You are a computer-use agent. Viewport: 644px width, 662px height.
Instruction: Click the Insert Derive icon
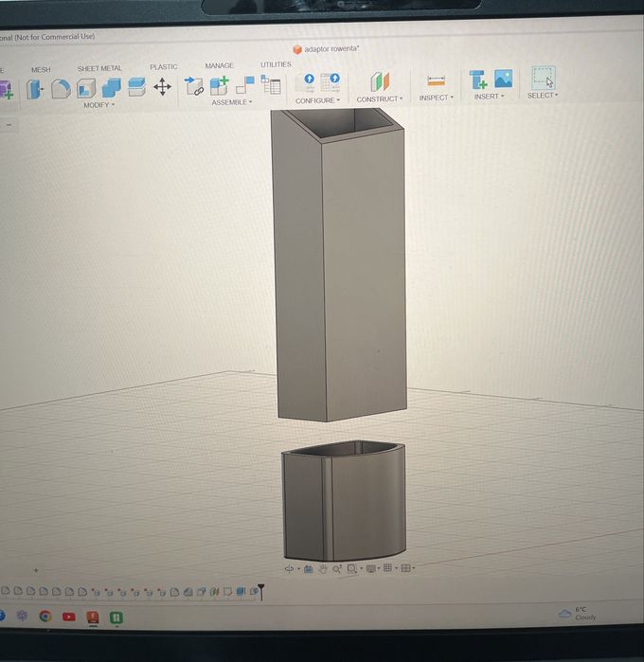[478, 80]
